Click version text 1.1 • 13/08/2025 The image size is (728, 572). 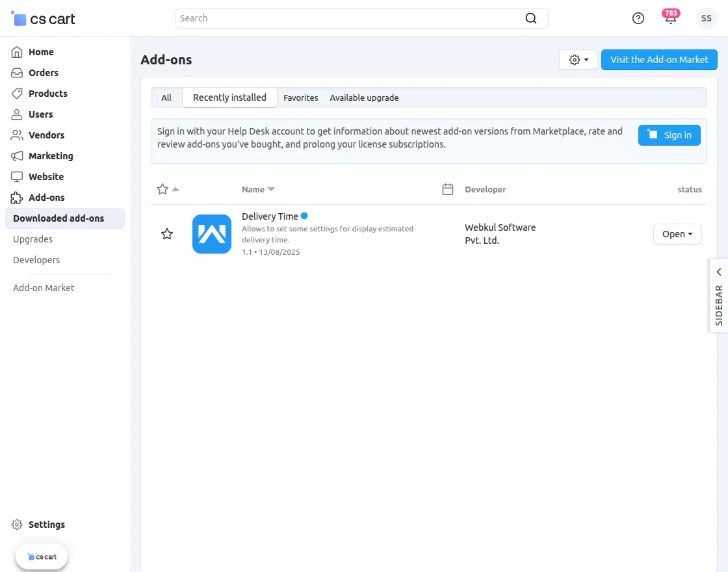tap(270, 252)
